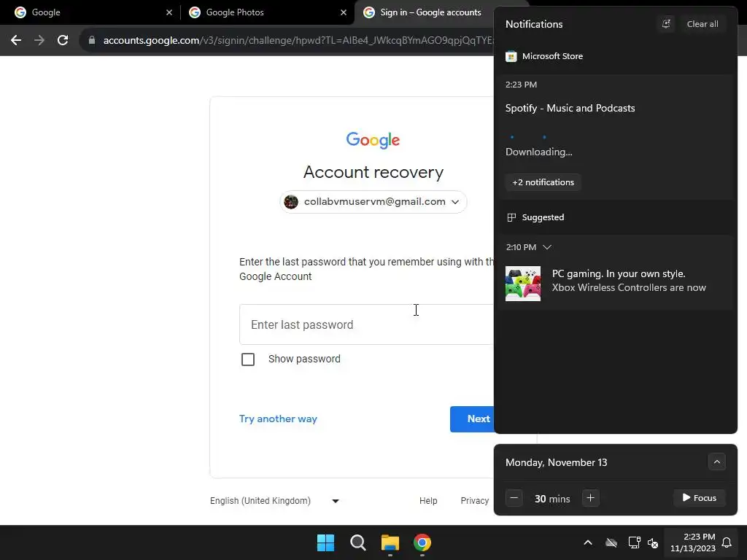This screenshot has width=747, height=560.
Task: Click the Downloading... status text
Action: pos(539,152)
